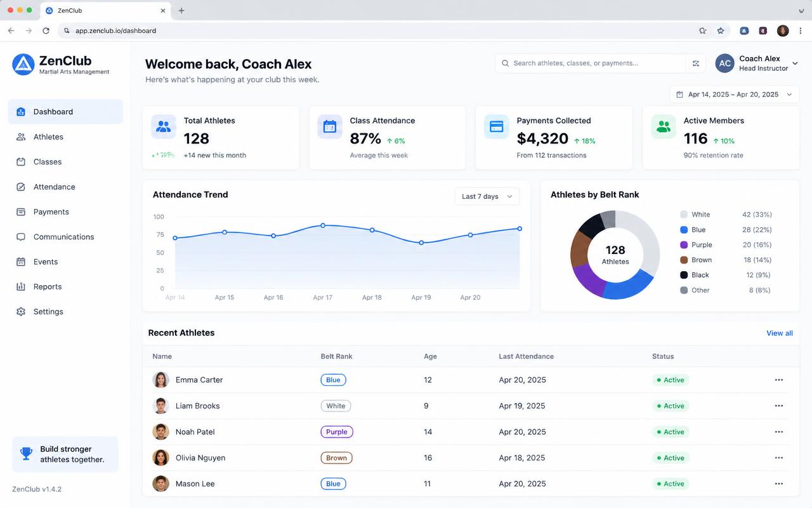Expand the Coach Alex profile menu chevron
This screenshot has width=812, height=508.
(795, 63)
